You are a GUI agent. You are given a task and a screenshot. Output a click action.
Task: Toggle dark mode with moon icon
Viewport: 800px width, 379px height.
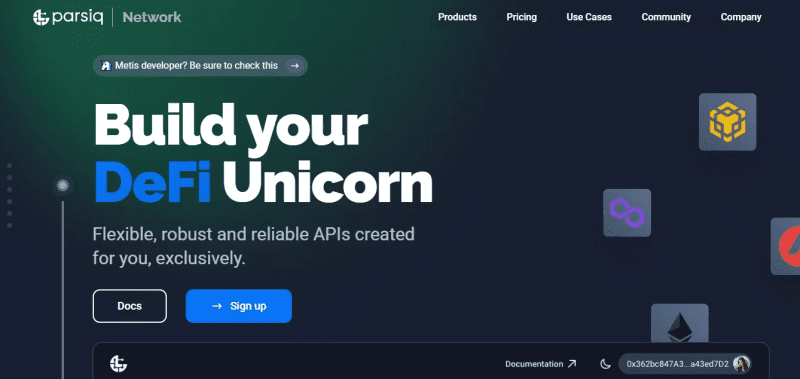point(605,364)
